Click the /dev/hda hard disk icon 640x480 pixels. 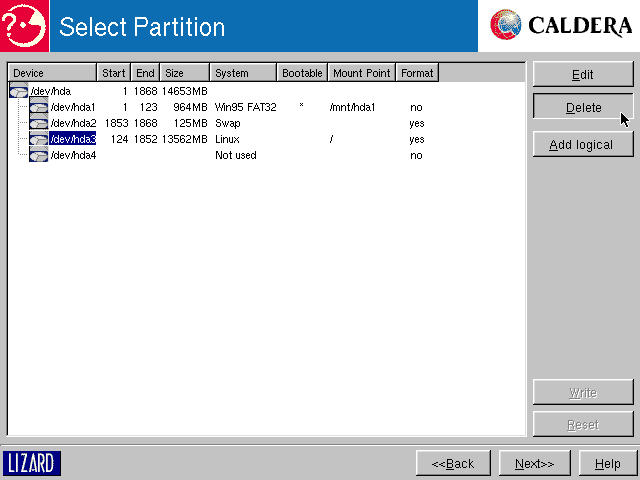tap(18, 91)
